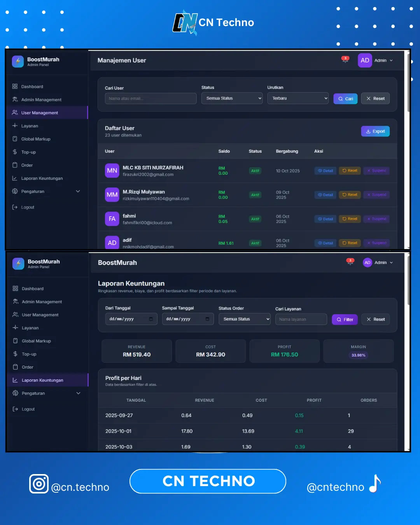Open the Terbaru sort dropdown
Screen dimensions: 420x525
(x=298, y=98)
